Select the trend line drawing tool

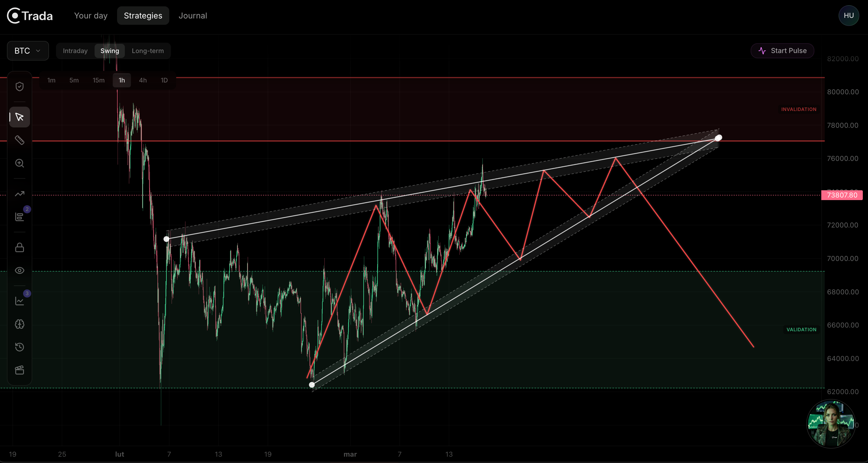pos(19,194)
